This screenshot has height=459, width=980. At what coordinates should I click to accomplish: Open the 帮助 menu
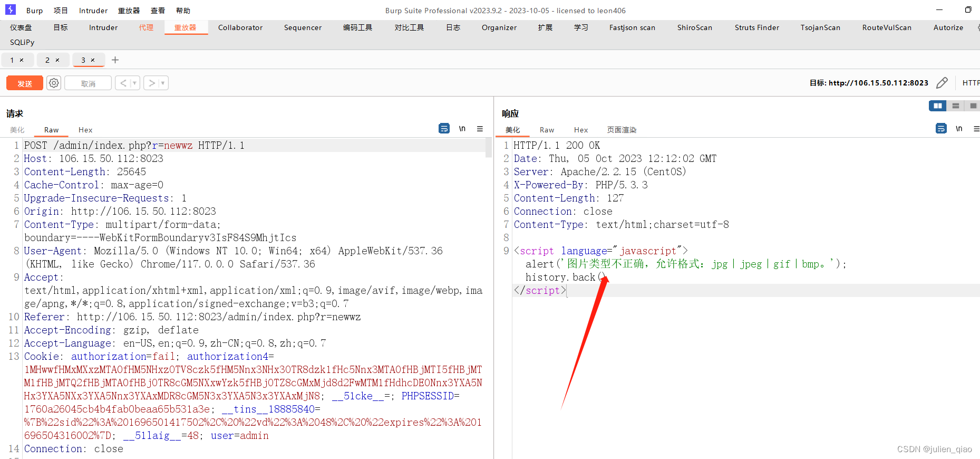coord(183,11)
